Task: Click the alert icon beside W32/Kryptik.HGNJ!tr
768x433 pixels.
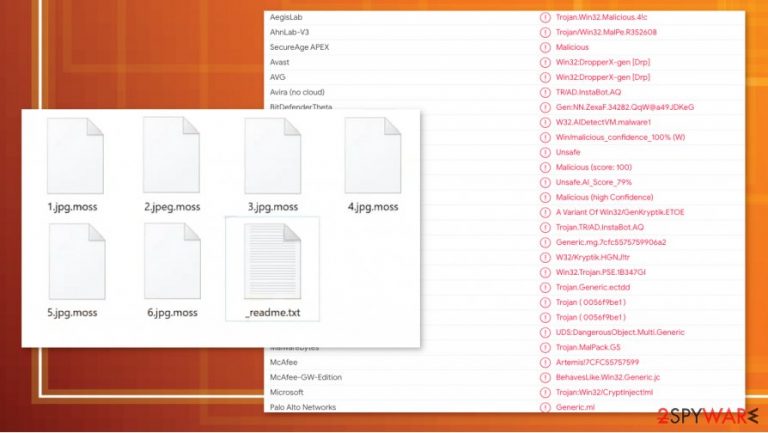Action: point(545,257)
